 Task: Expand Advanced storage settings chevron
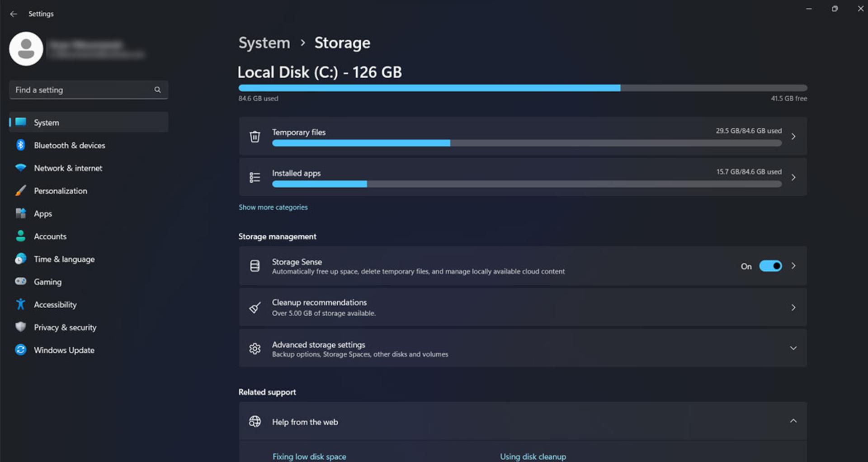[x=793, y=348]
